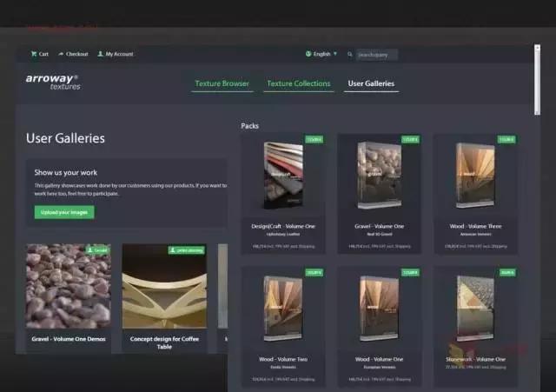Switch to Texture Collections tab
This screenshot has width=556, height=392.
[x=299, y=83]
